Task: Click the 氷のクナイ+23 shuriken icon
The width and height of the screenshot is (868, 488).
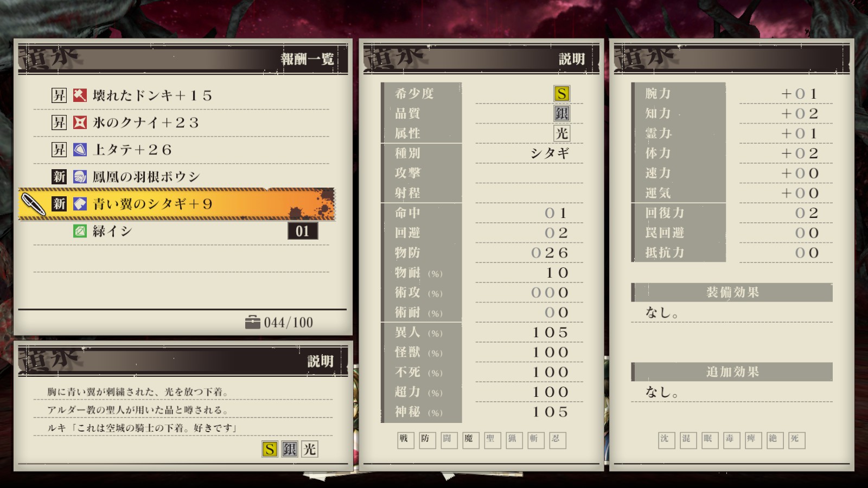Action: (80, 123)
